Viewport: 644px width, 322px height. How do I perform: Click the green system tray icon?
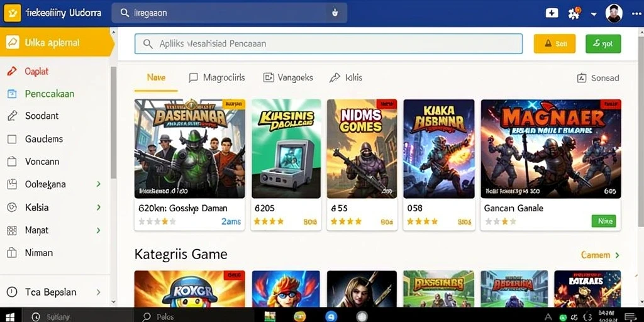pos(563,318)
